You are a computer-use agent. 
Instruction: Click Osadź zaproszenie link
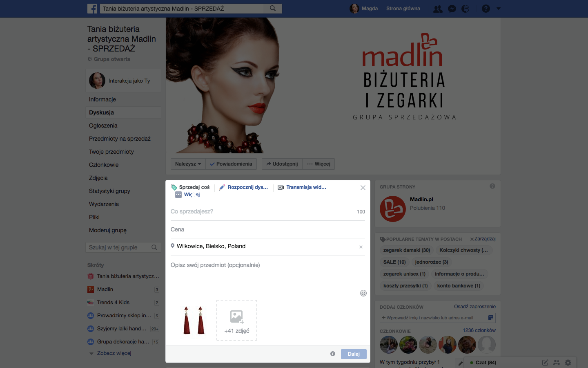click(x=475, y=307)
